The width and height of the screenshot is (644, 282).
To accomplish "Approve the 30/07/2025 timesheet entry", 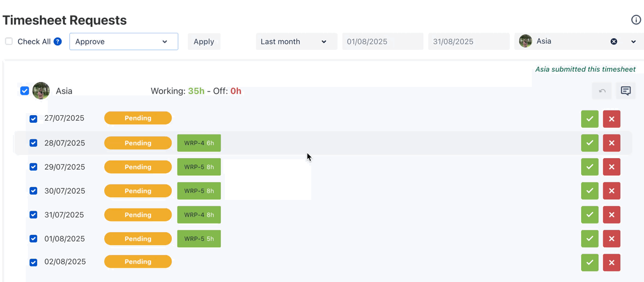I will pyautogui.click(x=589, y=191).
